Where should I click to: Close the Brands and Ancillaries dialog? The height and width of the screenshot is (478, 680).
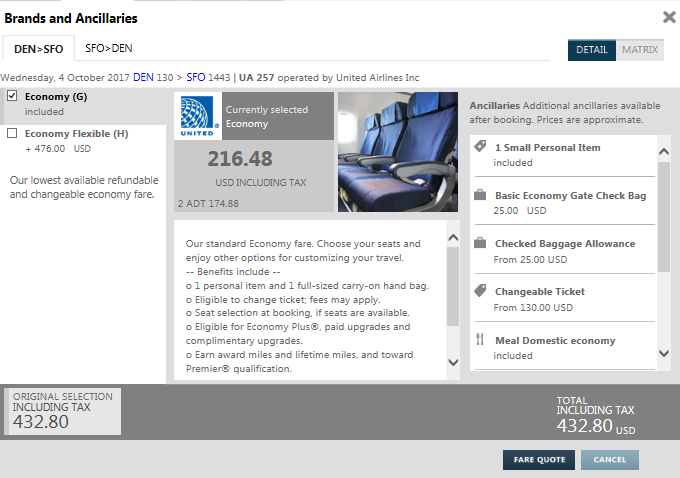[x=669, y=17]
